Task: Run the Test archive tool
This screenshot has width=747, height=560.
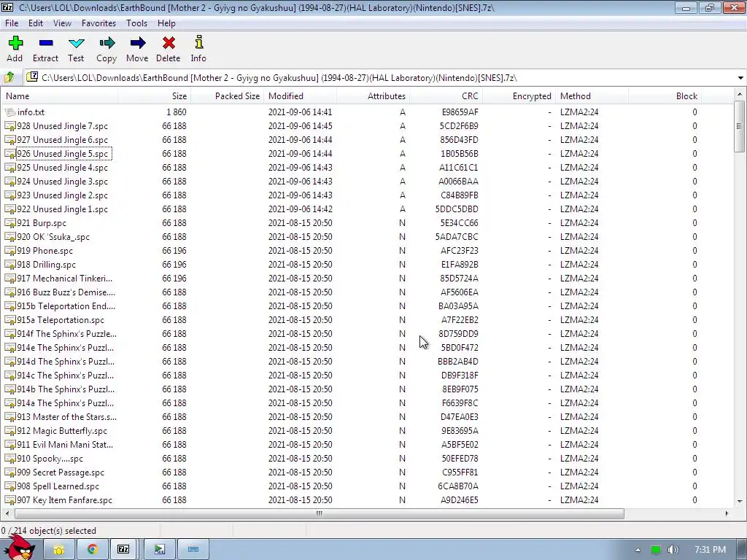Action: 76,43
